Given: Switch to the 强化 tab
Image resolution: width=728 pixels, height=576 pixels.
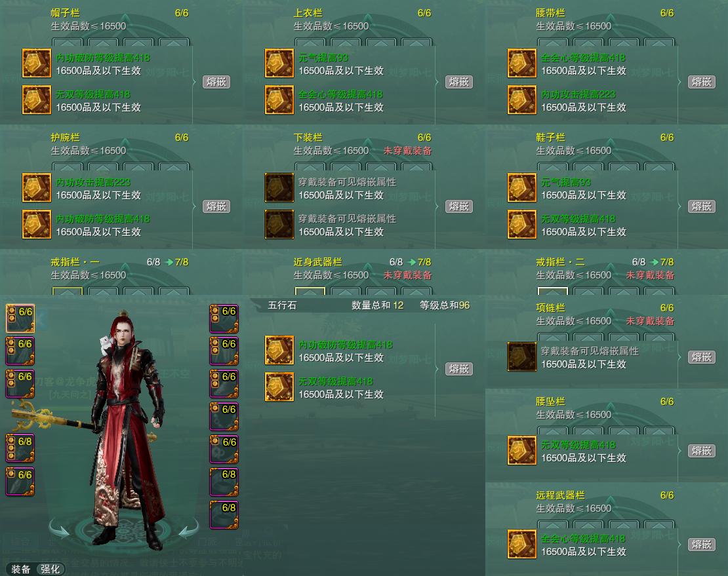Looking at the screenshot, I should [50, 569].
